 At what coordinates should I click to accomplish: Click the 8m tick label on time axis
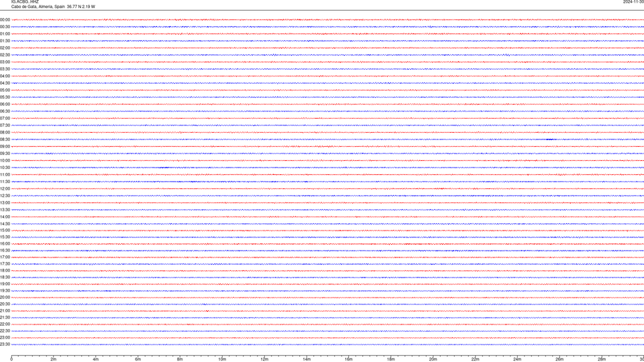pos(180,359)
